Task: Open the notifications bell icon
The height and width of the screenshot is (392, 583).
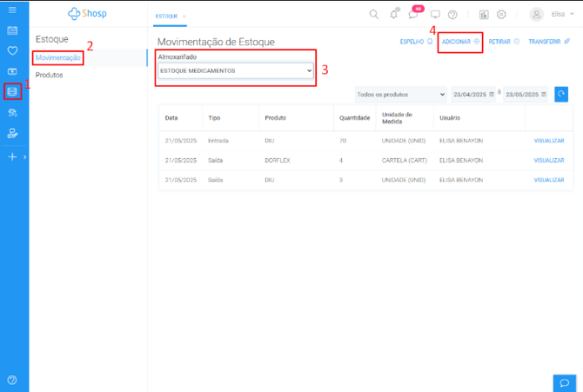Action: coord(394,15)
